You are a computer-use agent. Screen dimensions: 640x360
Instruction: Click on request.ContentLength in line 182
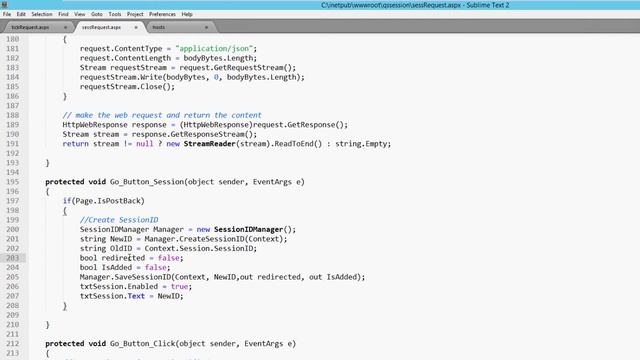125,58
